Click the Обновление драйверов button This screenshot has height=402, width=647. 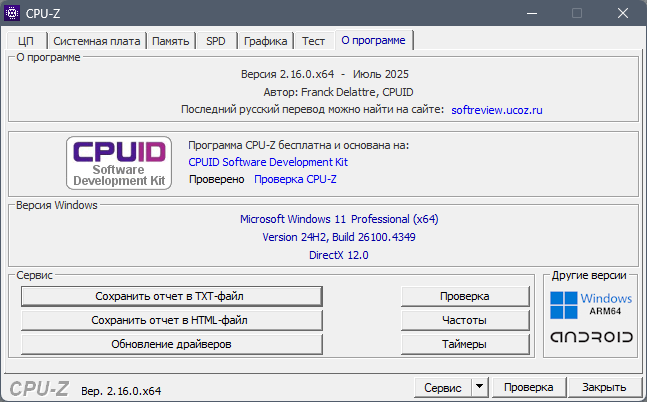tap(172, 344)
